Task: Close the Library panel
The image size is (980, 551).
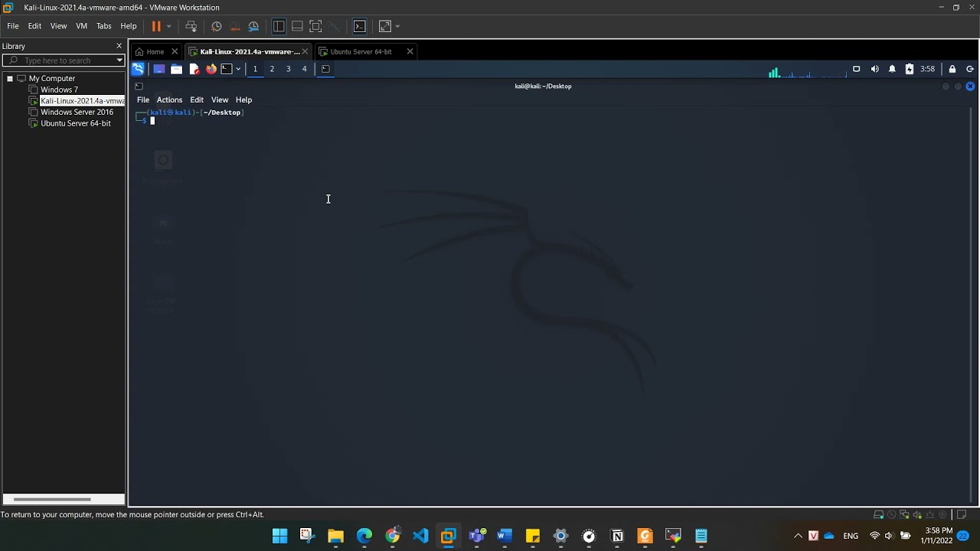Action: coord(119,46)
